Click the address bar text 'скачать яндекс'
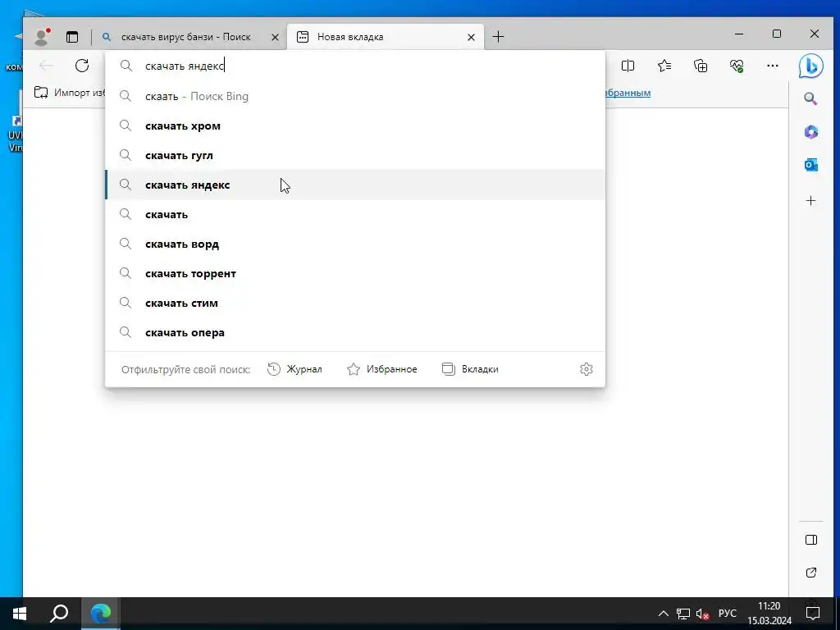Screen dimensions: 840x630 click(x=185, y=66)
